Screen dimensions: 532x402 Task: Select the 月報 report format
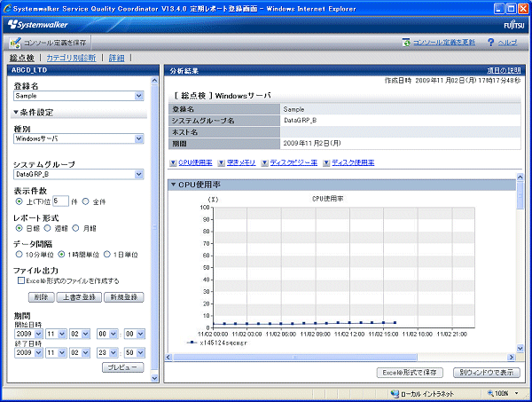[x=75, y=228]
